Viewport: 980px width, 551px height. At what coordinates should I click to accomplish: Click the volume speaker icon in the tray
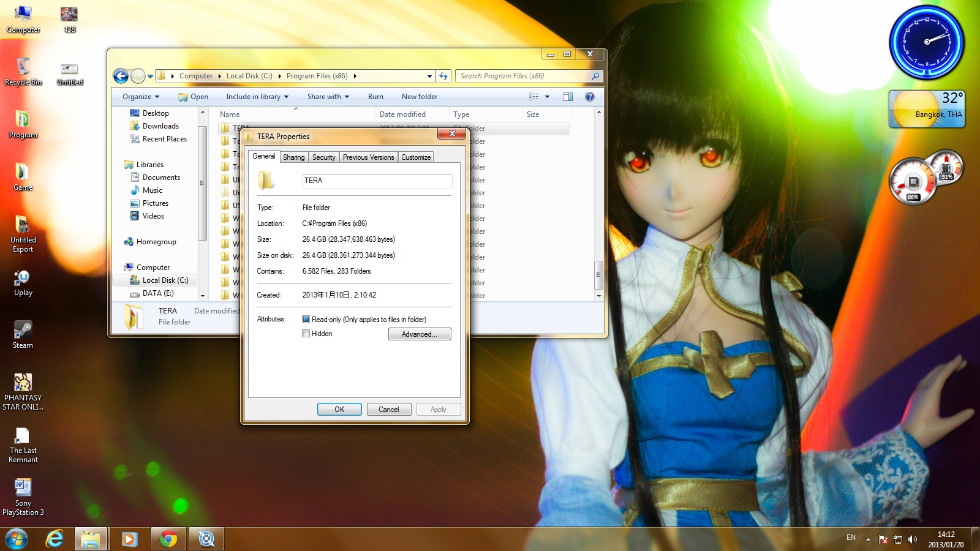pyautogui.click(x=913, y=539)
